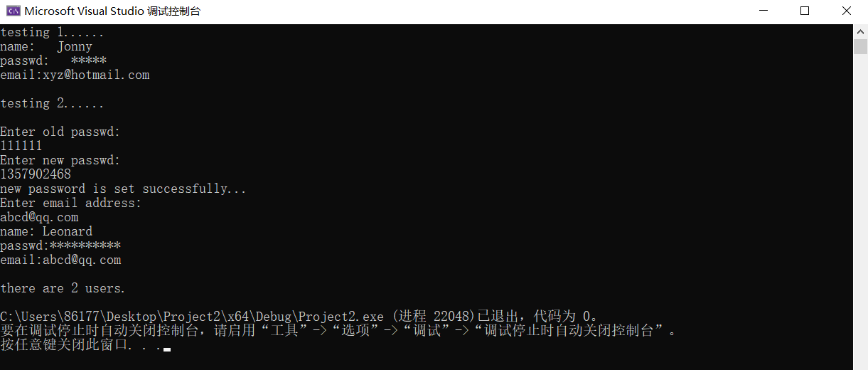Click the vertical scrollbar thumb
The image size is (868, 370).
click(x=860, y=46)
